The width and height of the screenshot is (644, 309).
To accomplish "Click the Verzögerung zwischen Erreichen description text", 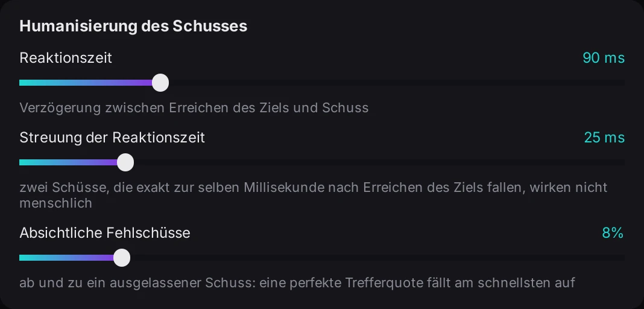I will (194, 108).
